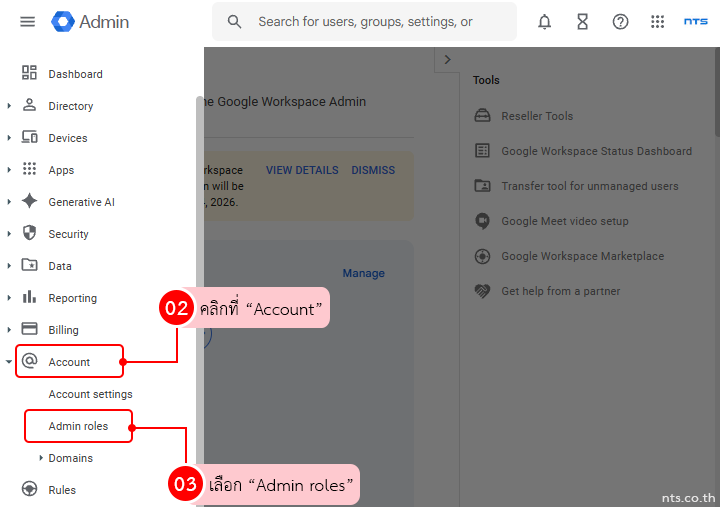The image size is (720, 507).
Task: Click the DISMISS button
Action: pyautogui.click(x=373, y=170)
